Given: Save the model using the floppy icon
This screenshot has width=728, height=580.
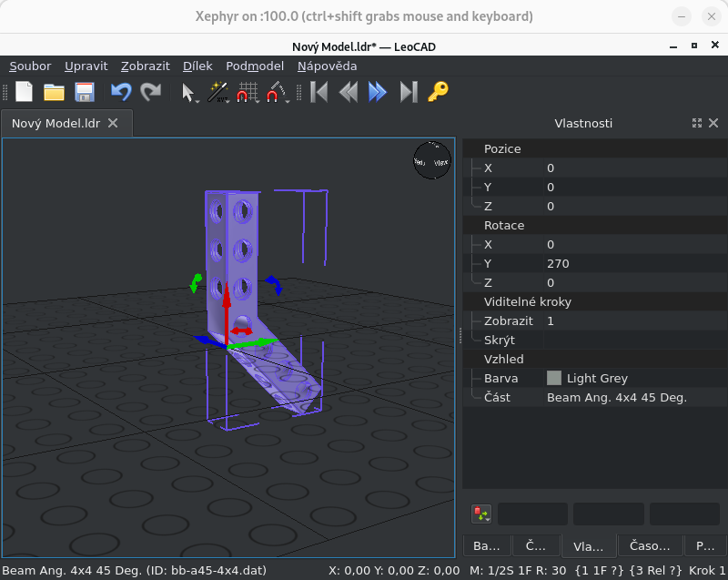Looking at the screenshot, I should (85, 92).
